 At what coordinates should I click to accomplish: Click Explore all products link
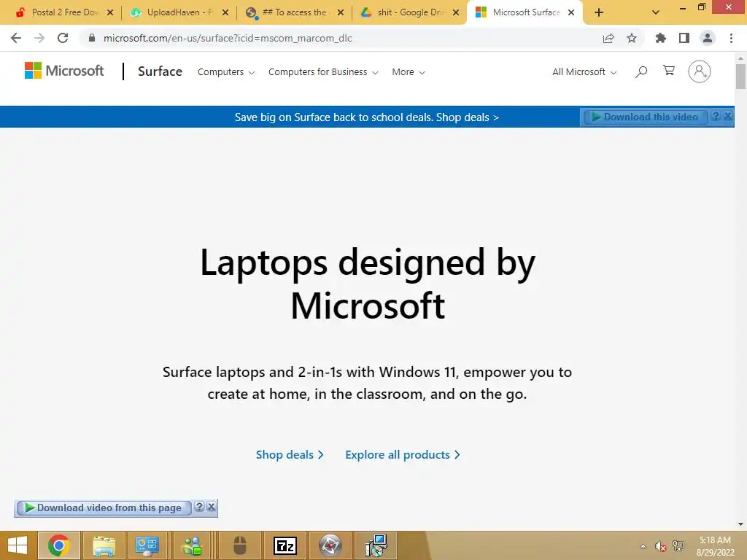click(x=403, y=455)
